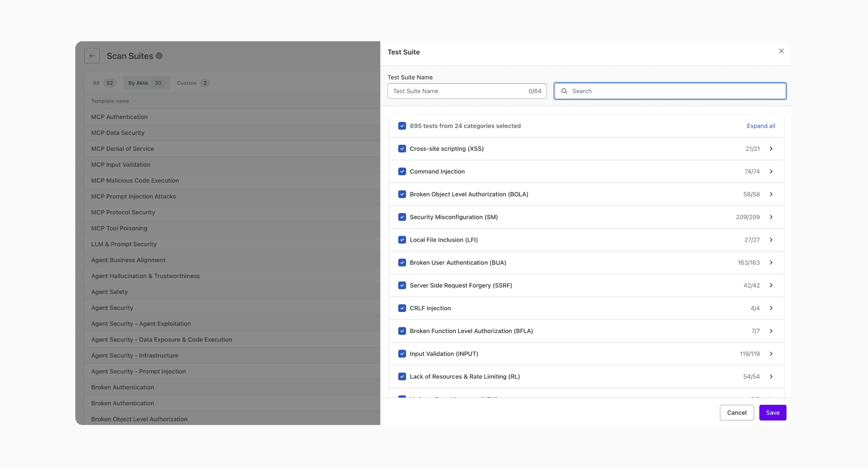Image resolution: width=868 pixels, height=468 pixels.
Task: Focus the Test Suite Name input field
Action: [x=467, y=91]
